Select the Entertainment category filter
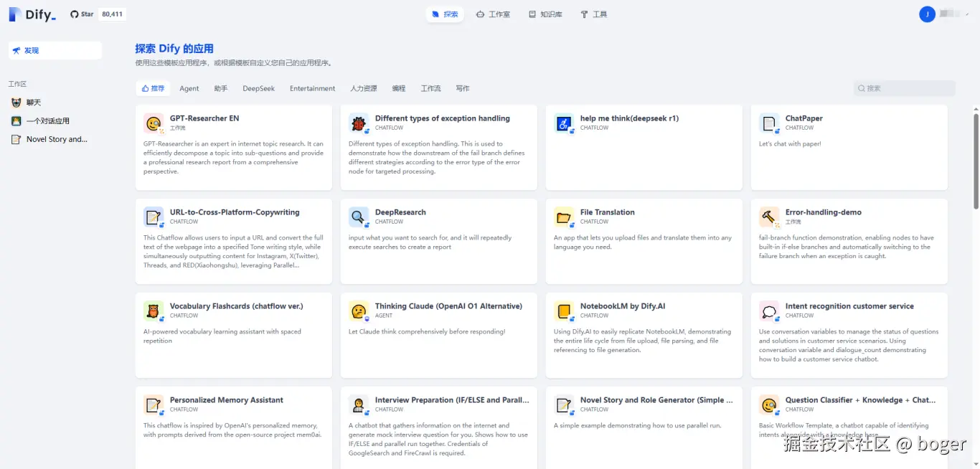 [313, 88]
